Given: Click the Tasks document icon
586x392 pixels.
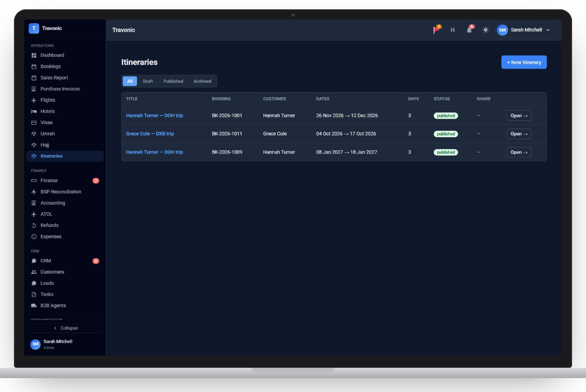Looking at the screenshot, I should (x=34, y=294).
